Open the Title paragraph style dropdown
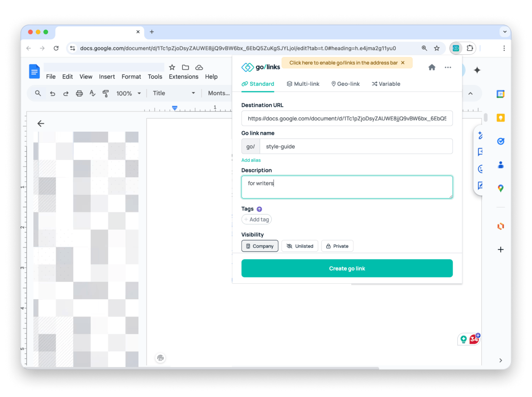The height and width of the screenshot is (397, 532). pos(174,93)
